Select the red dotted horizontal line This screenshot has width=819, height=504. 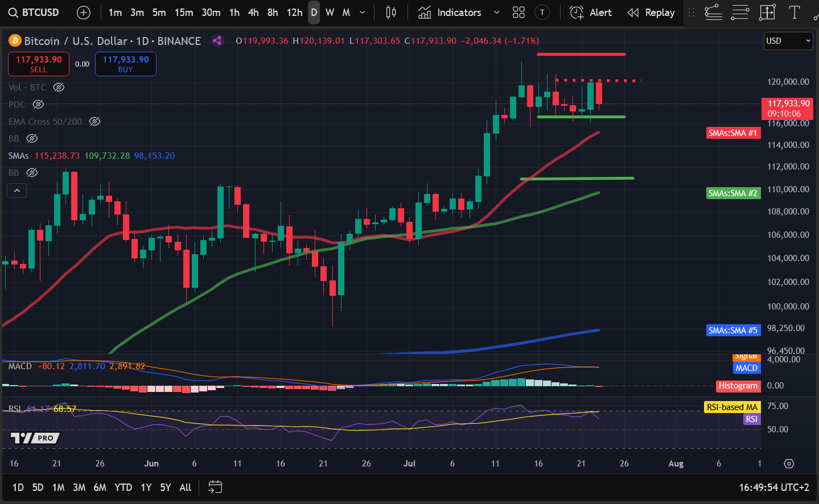[599, 80]
